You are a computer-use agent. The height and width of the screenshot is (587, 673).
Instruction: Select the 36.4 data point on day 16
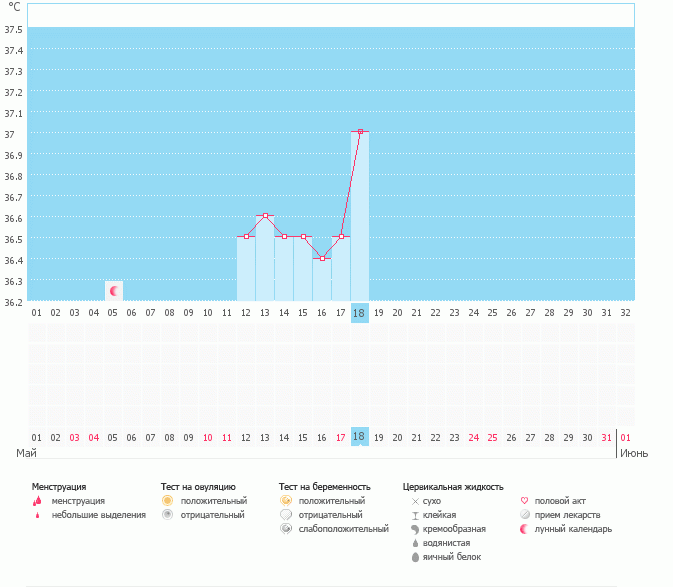tap(322, 258)
